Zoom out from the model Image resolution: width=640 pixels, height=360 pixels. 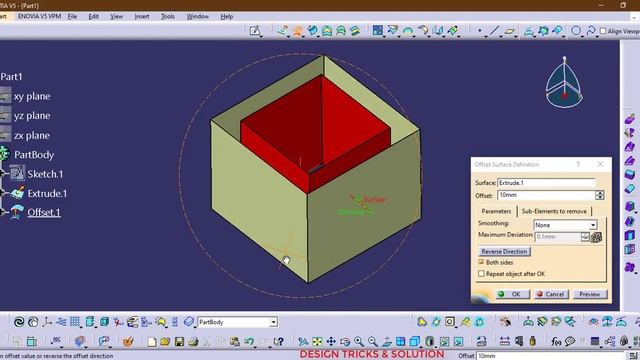click(373, 341)
